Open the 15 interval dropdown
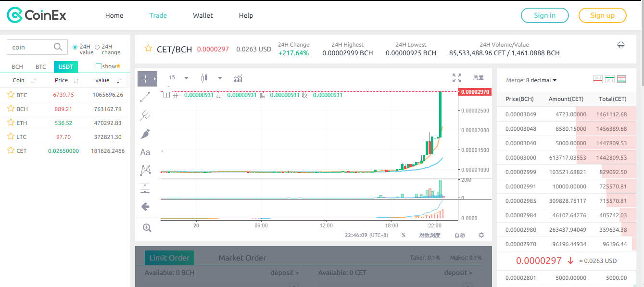 (x=178, y=77)
